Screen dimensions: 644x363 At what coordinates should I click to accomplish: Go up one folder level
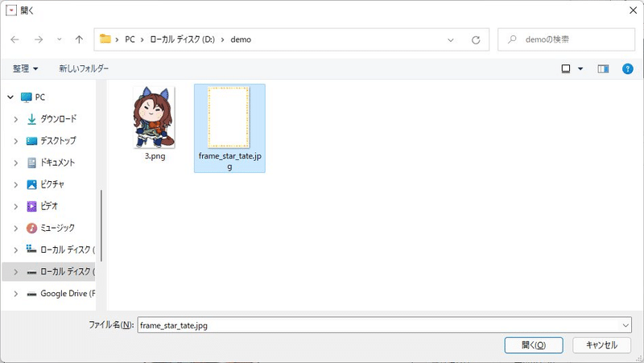(79, 39)
